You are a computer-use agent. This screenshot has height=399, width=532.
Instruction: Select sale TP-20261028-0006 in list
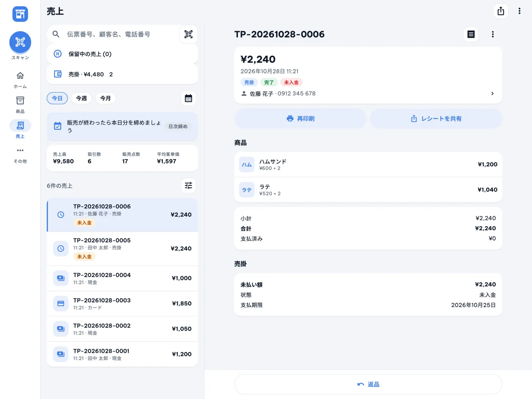[x=122, y=215]
